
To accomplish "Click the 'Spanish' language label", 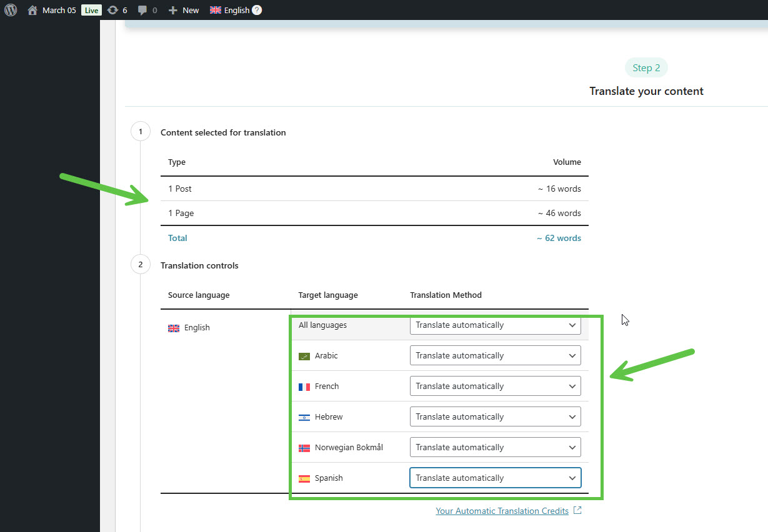I will click(329, 478).
